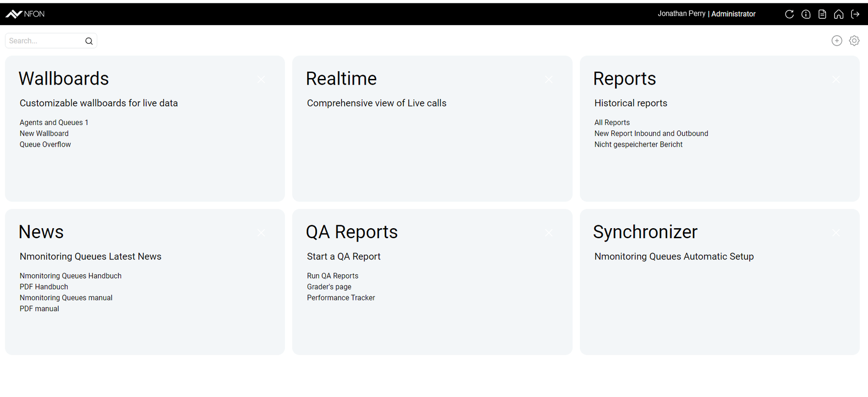Click the add widget plus icon
This screenshot has width=868, height=397.
(836, 41)
